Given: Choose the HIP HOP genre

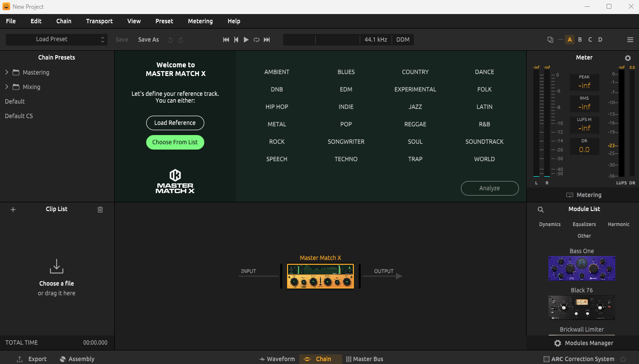Looking at the screenshot, I should coord(277,107).
